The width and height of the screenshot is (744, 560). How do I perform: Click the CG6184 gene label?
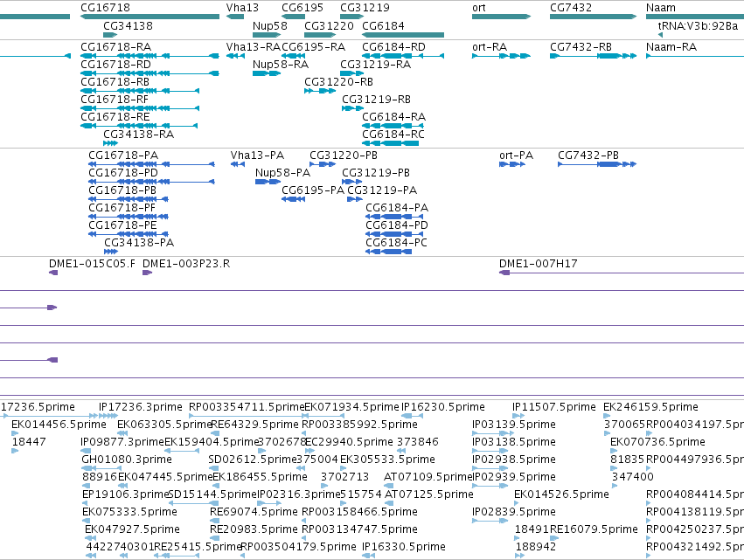click(384, 25)
